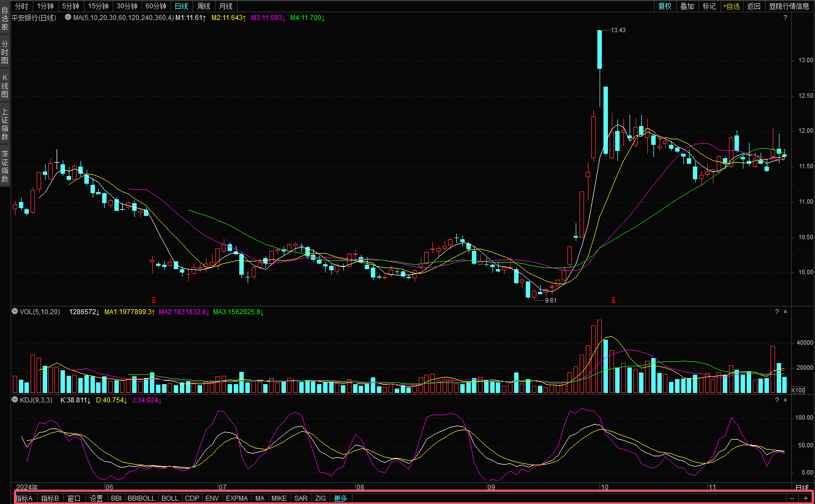This screenshot has width=815, height=504.
Task: Click the help ? icon in VOL panel
Action: (777, 312)
